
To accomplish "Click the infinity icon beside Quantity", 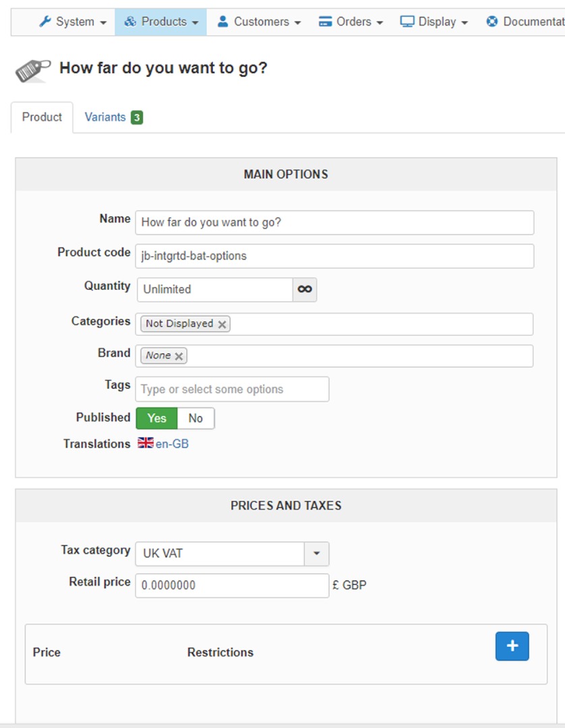I will (x=305, y=289).
